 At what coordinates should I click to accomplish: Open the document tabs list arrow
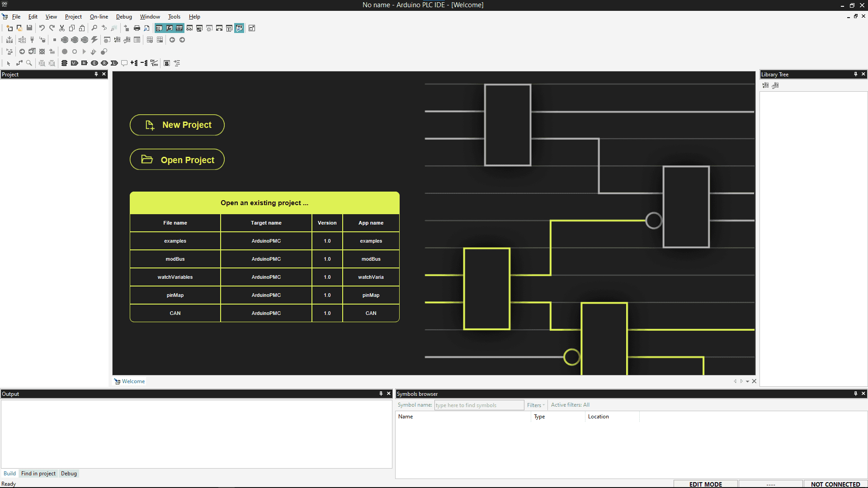[748, 381]
